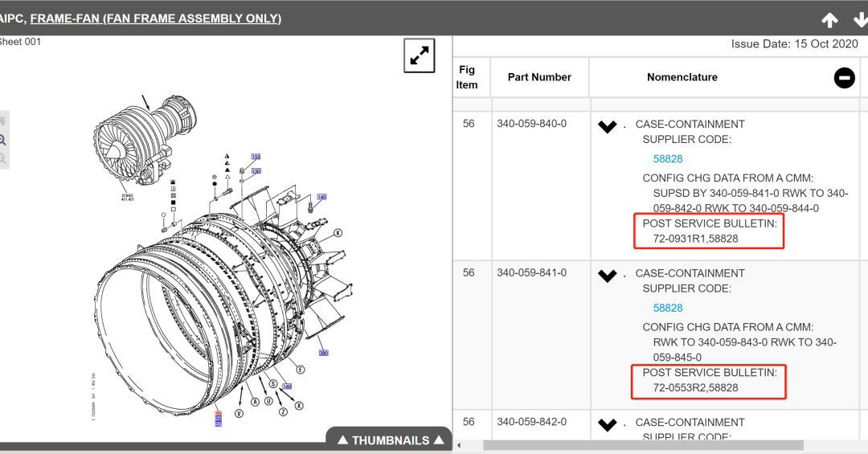868x454 pixels.
Task: Select part number 340-059-840-0
Action: coord(531,124)
